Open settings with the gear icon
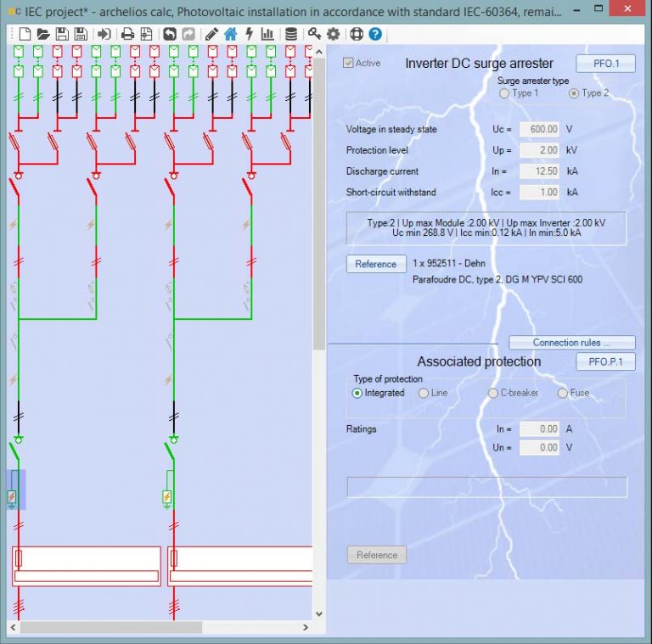The image size is (652, 644). [x=333, y=34]
